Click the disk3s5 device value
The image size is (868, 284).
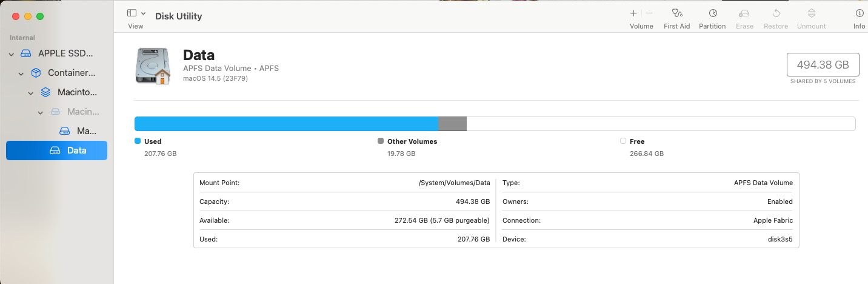point(780,239)
